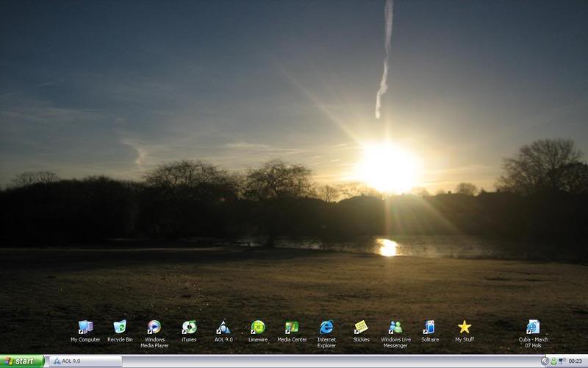
Task: Click the taskbar clock showing 00:23
Action: point(576,361)
